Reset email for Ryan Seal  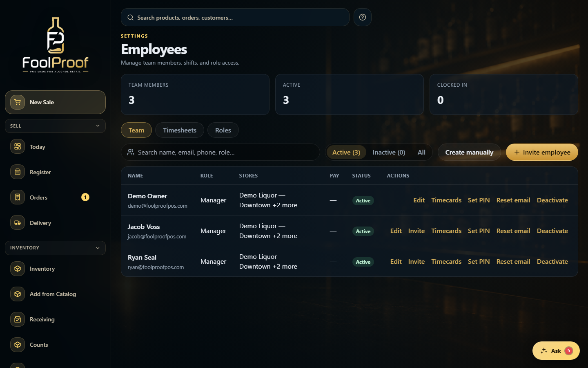(x=513, y=261)
